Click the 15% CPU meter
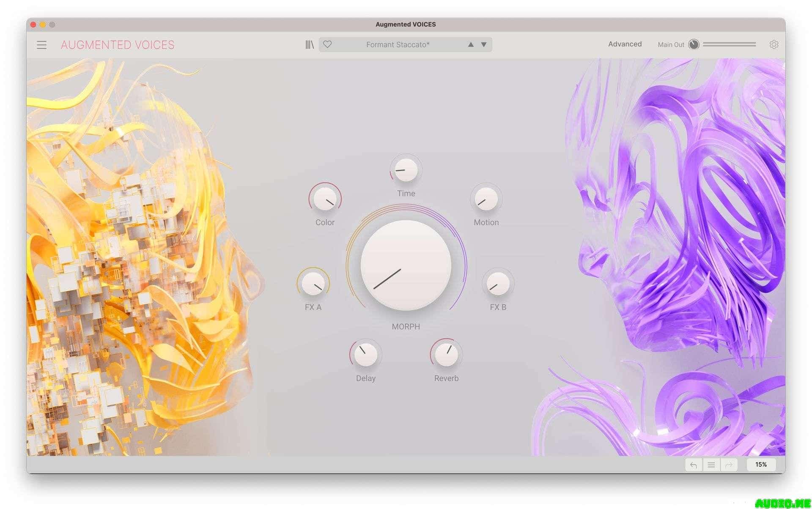 [761, 465]
